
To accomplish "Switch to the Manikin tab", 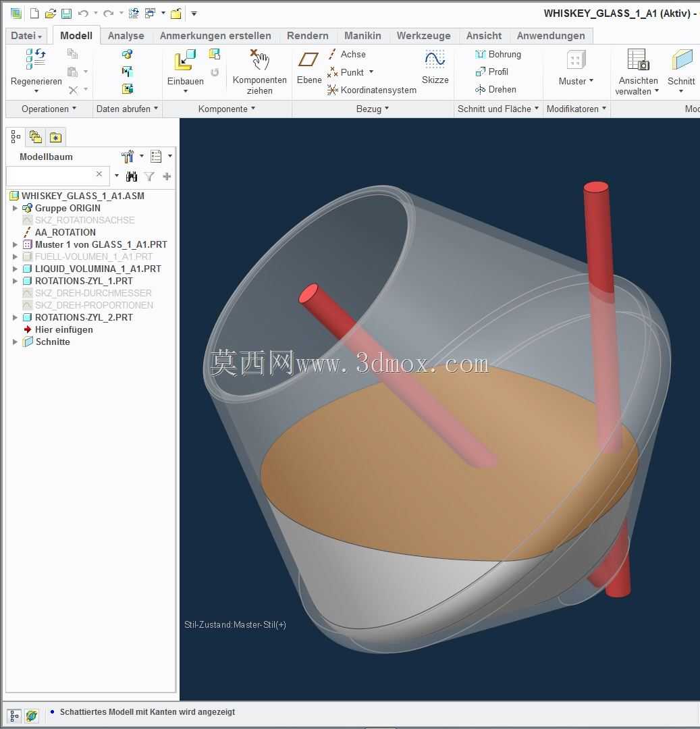I will coord(362,36).
